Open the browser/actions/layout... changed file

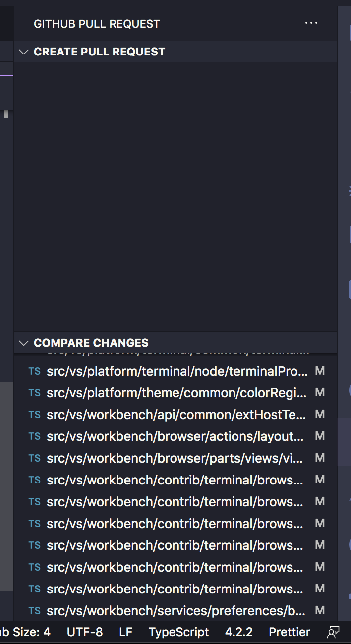(x=175, y=436)
